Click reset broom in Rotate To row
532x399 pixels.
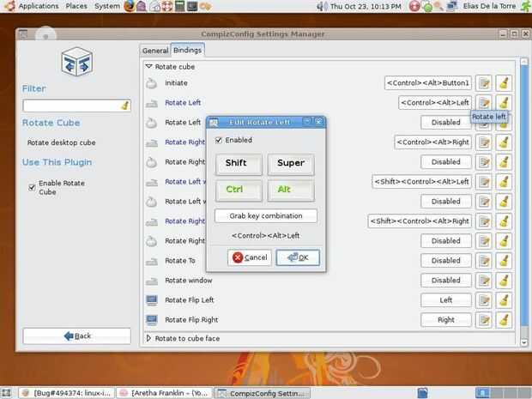[504, 261]
